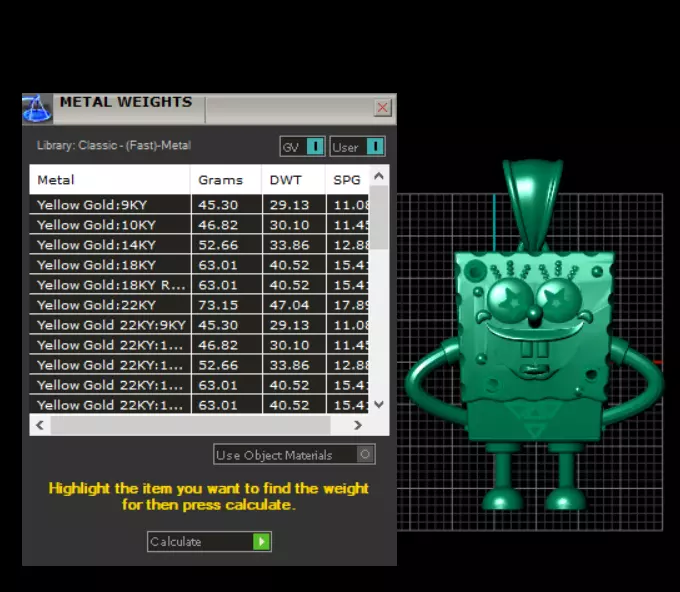The image size is (680, 592).
Task: Click the green arrow on Calculate
Action: click(x=262, y=542)
